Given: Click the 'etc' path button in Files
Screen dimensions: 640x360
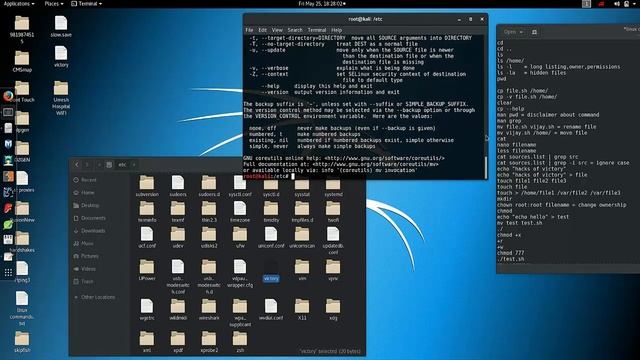Looking at the screenshot, I should pyautogui.click(x=122, y=164).
